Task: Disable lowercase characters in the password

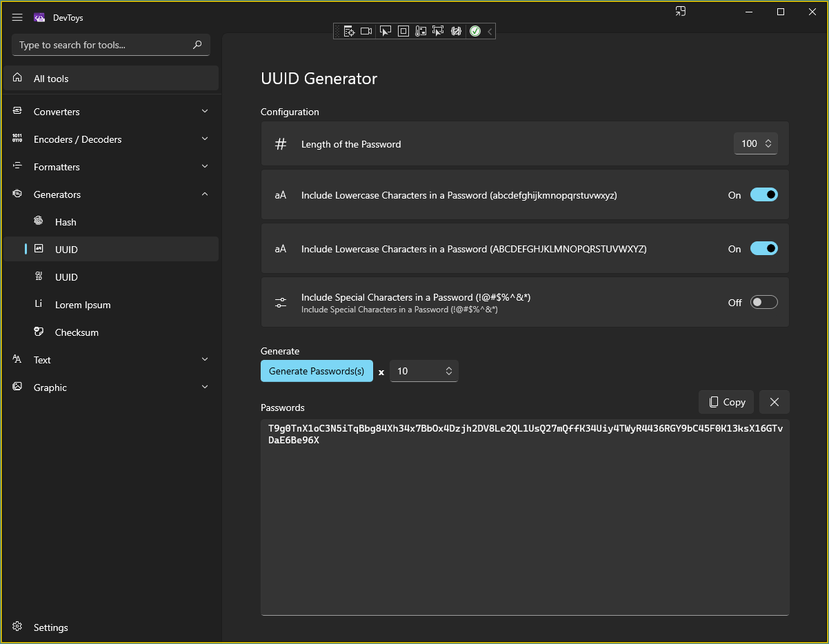Action: (763, 194)
